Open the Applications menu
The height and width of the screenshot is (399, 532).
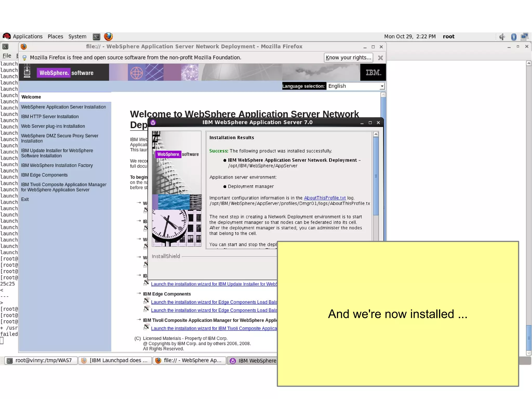[x=28, y=36]
